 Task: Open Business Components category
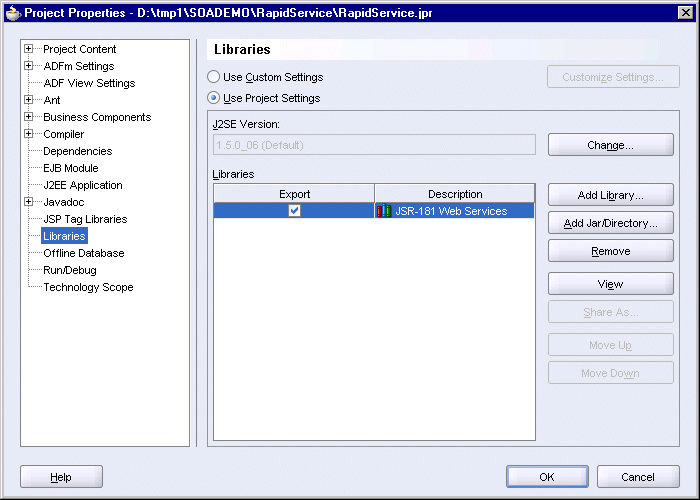pos(97,117)
